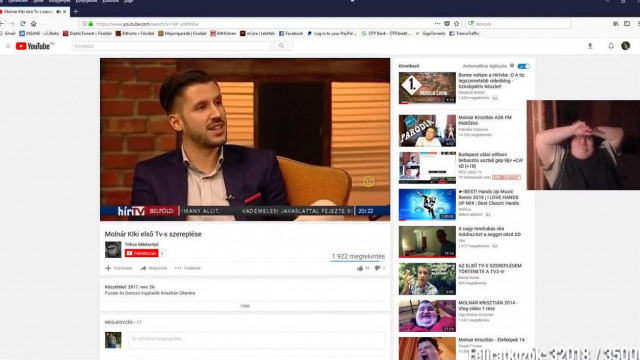The image size is (640, 360).
Task: Click the video title Molnár Kiki első Tv-s szereplése
Action: [153, 234]
